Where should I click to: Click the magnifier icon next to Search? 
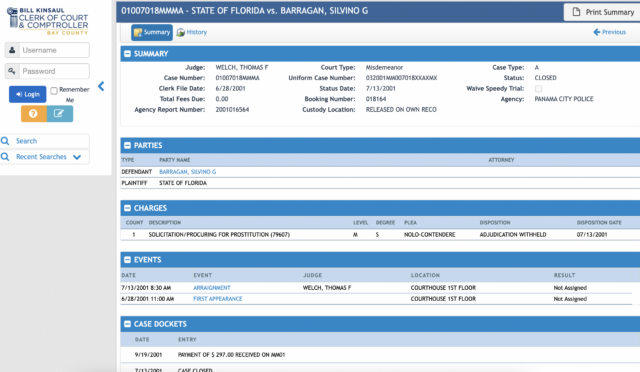pos(5,141)
